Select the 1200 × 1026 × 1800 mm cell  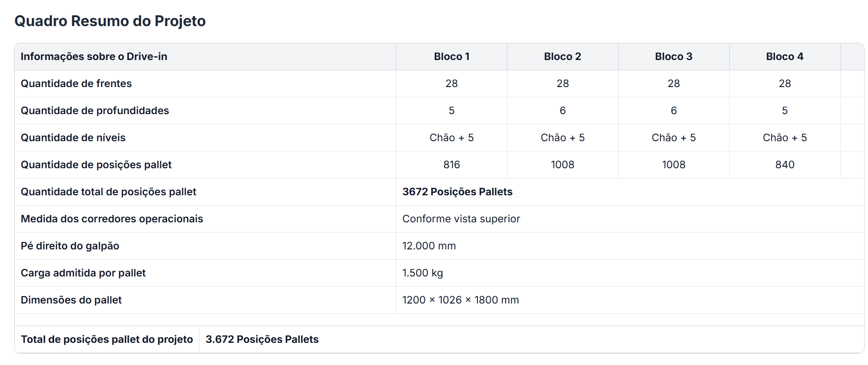click(460, 300)
